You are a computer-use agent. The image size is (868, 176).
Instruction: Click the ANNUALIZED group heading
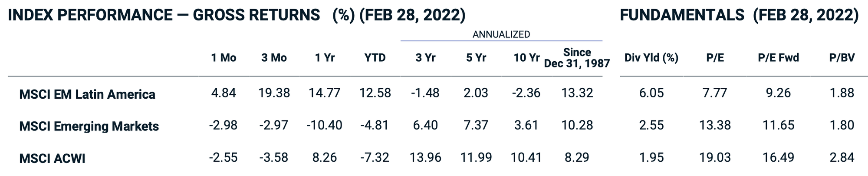click(x=501, y=34)
